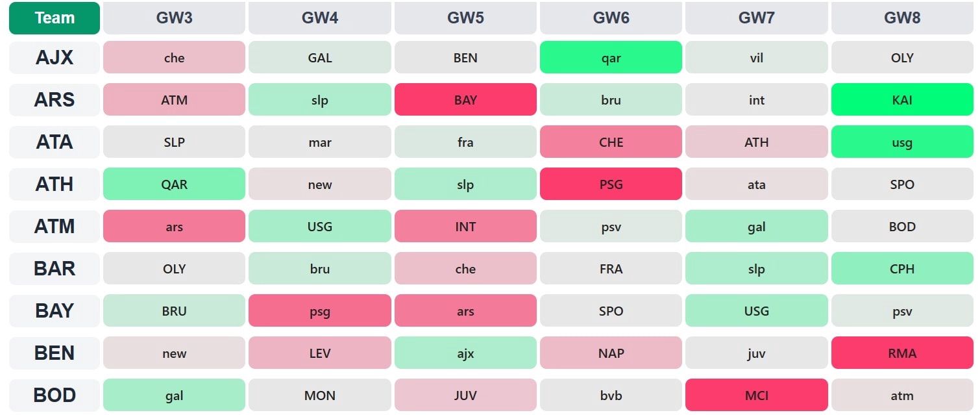Select the BOD team row label
The image size is (980, 415).
(55, 396)
